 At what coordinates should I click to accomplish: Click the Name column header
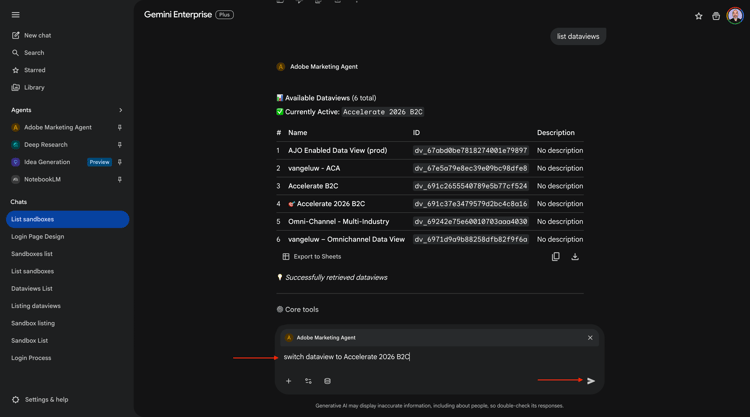pos(298,133)
